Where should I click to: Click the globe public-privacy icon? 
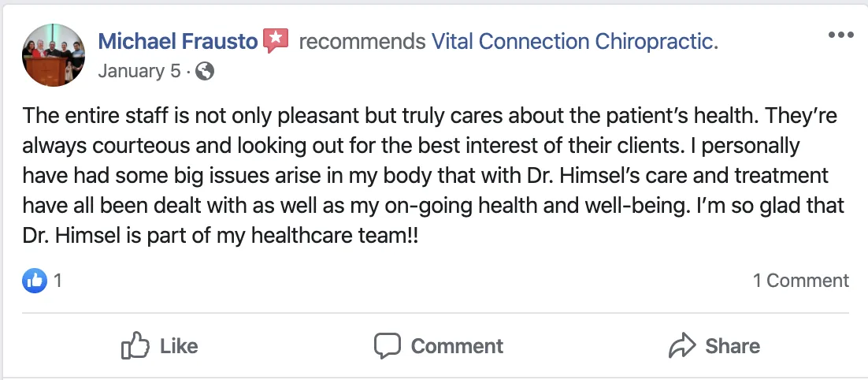coord(205,72)
